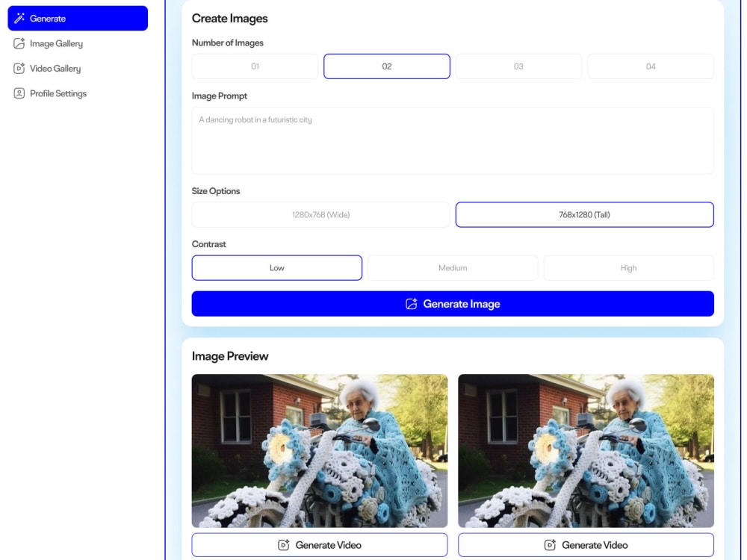Viewport: 747px width, 560px height.
Task: Set contrast to Medium
Action: [x=453, y=267]
